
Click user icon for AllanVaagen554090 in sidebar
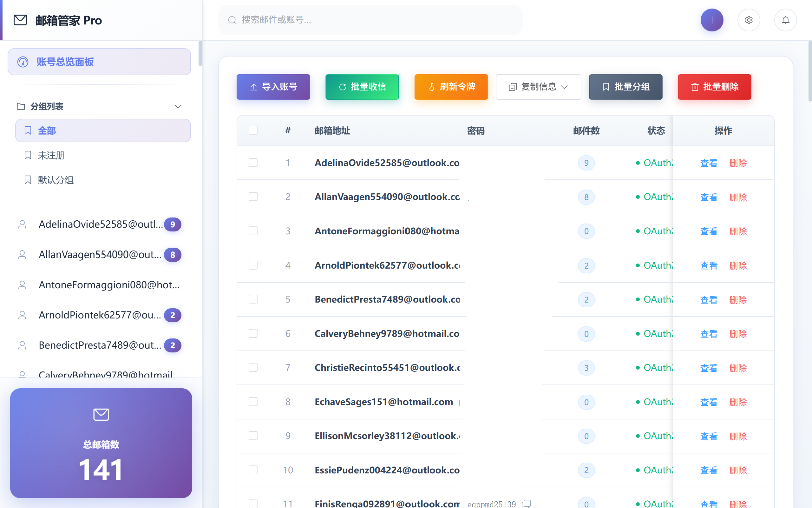(22, 255)
